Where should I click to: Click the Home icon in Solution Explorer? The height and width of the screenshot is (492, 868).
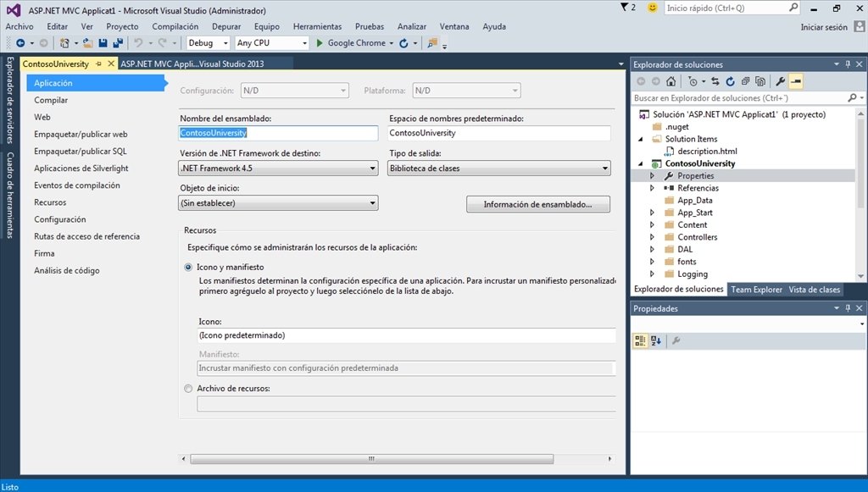tap(670, 80)
